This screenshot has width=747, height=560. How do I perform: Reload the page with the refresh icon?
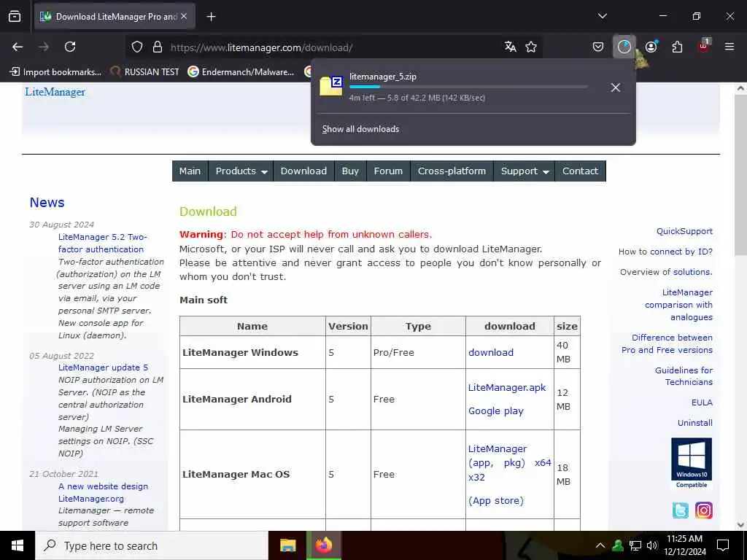point(70,47)
